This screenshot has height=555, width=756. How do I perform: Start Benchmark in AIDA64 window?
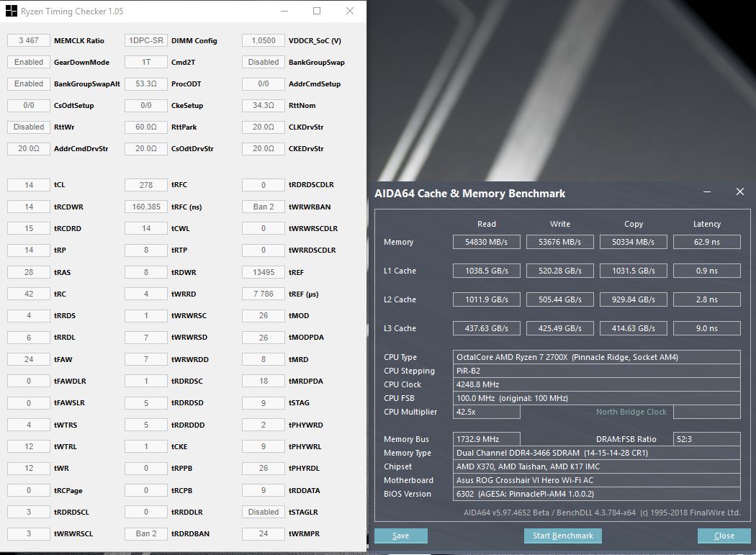pos(562,536)
